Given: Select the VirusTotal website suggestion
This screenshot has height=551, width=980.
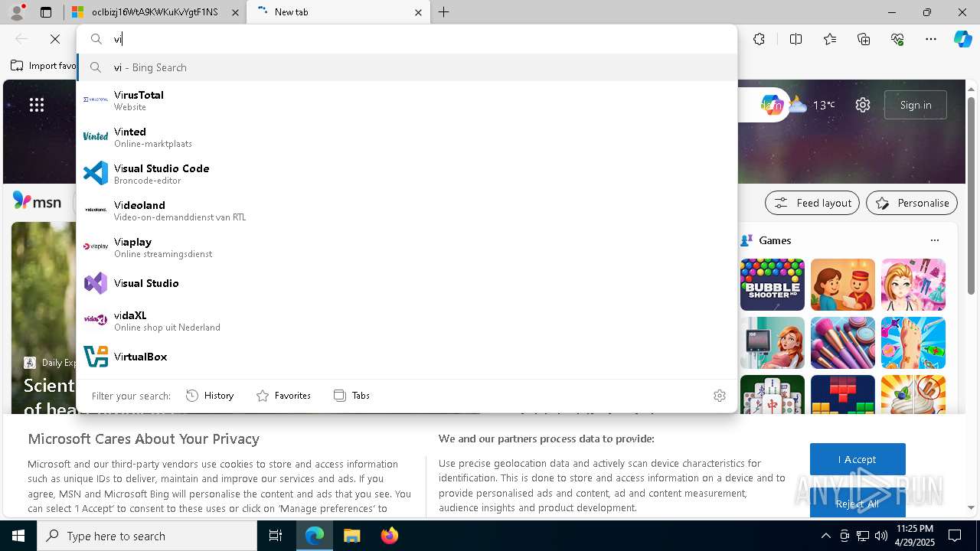Looking at the screenshot, I should (x=407, y=99).
